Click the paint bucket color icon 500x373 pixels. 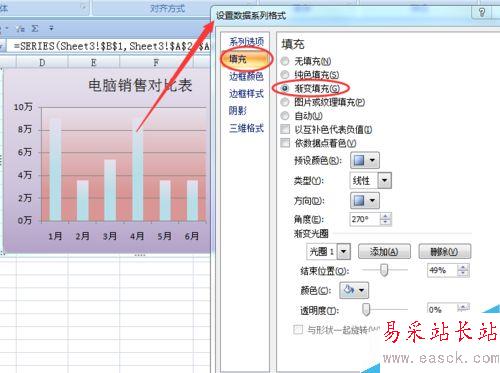349,290
